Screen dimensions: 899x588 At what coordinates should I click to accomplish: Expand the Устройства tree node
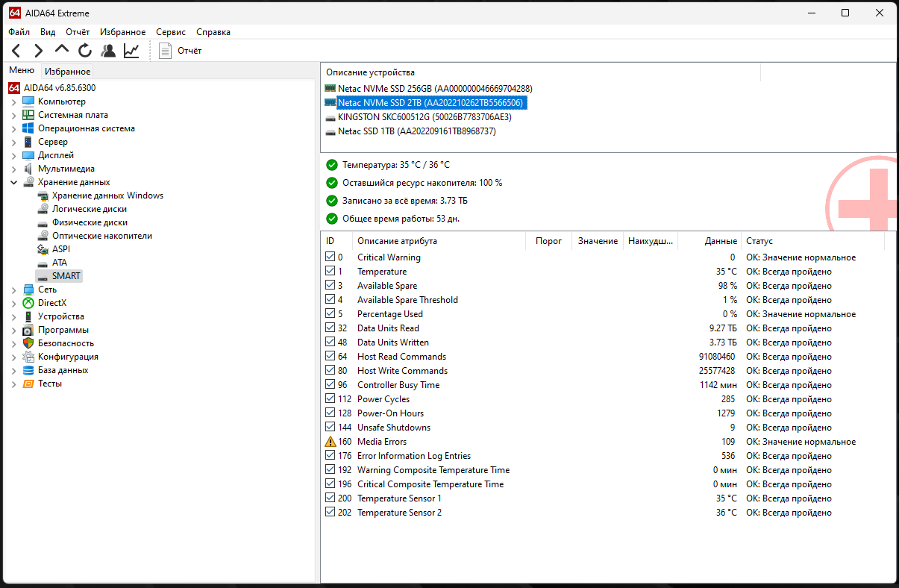click(x=13, y=316)
